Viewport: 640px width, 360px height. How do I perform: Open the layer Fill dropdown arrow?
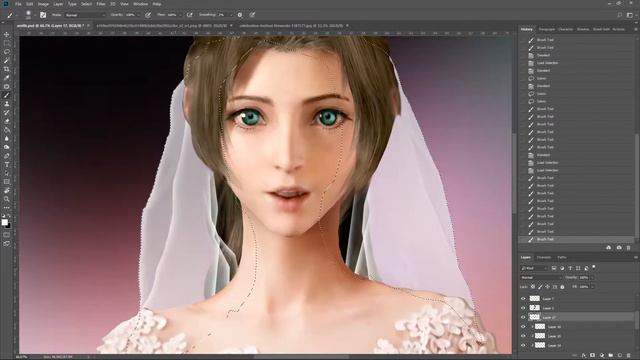click(592, 287)
